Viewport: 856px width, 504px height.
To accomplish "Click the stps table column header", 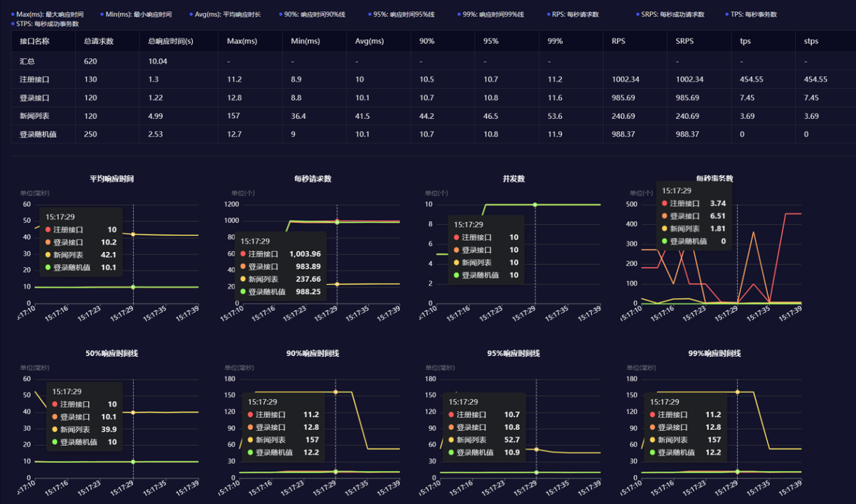I will [811, 41].
